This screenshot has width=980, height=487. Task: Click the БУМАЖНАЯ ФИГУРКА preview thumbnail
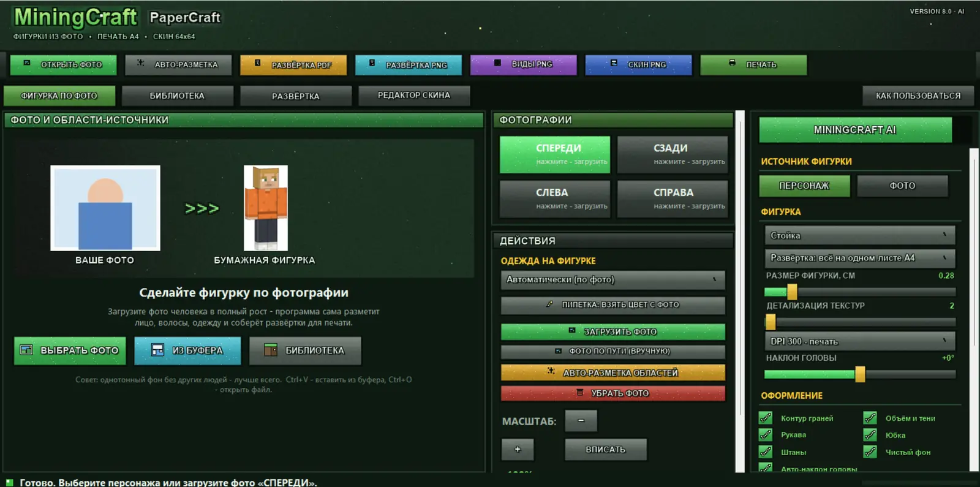coord(266,208)
